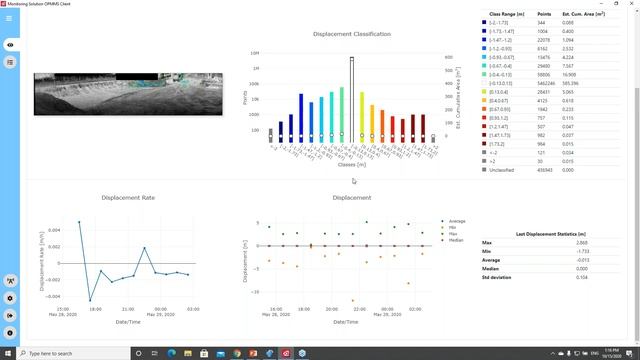Launch Microsoft Edge from the taskbar
The width and height of the screenshot is (640, 360).
(171, 353)
